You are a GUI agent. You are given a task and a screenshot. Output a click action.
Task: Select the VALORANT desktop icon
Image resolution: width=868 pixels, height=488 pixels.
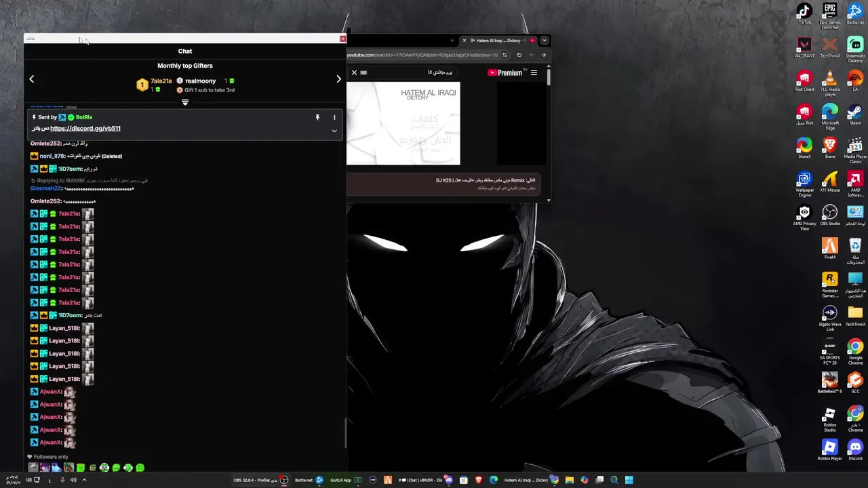point(804,47)
